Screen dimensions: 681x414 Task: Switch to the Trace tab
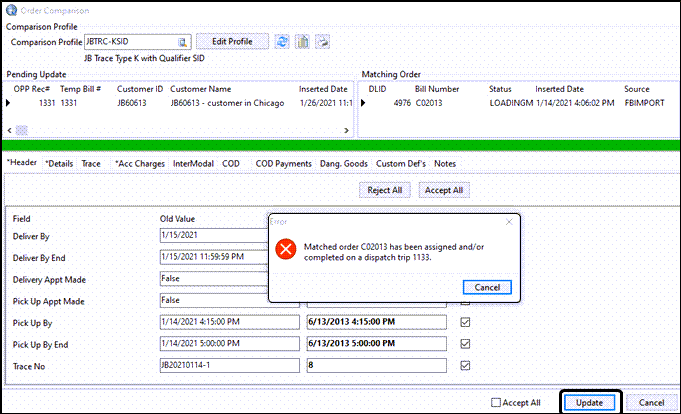click(91, 163)
